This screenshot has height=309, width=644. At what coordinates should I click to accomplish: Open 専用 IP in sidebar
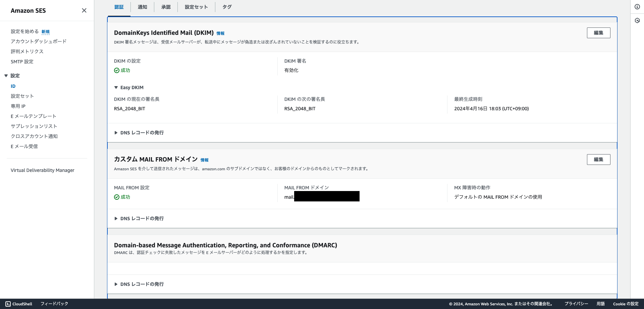click(18, 106)
